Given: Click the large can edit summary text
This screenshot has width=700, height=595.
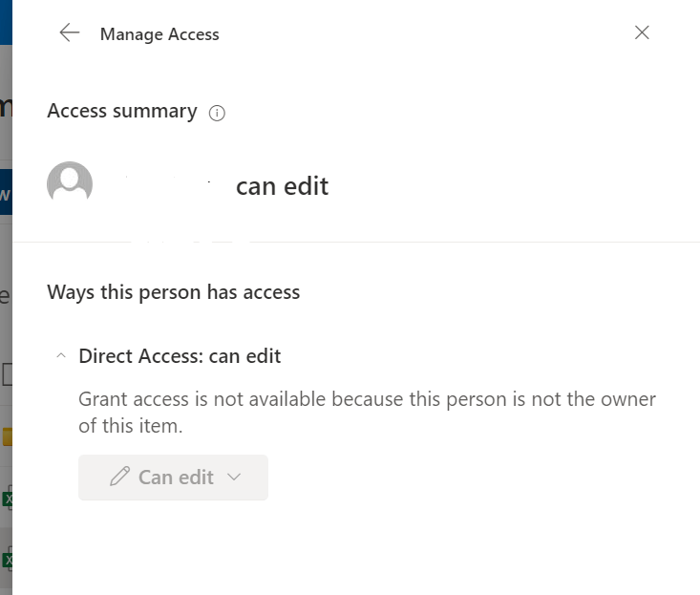Looking at the screenshot, I should 282,186.
